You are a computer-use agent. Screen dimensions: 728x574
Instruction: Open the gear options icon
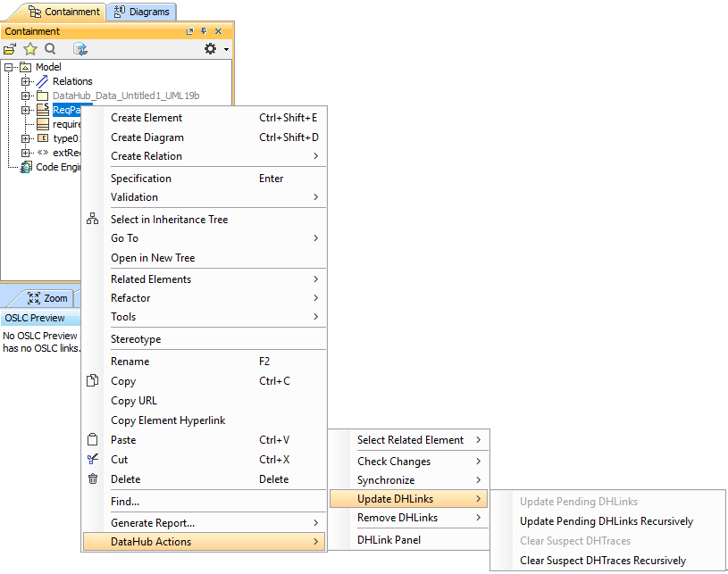point(210,49)
